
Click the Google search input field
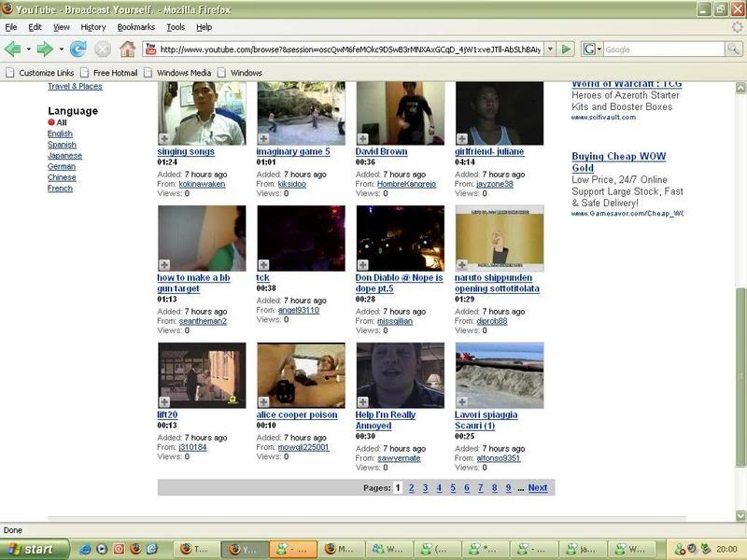(x=664, y=49)
